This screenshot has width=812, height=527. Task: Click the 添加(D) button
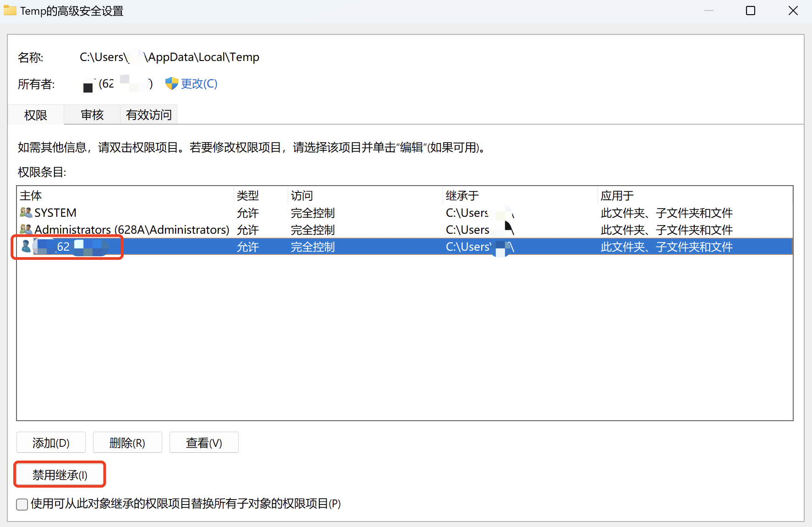point(51,442)
